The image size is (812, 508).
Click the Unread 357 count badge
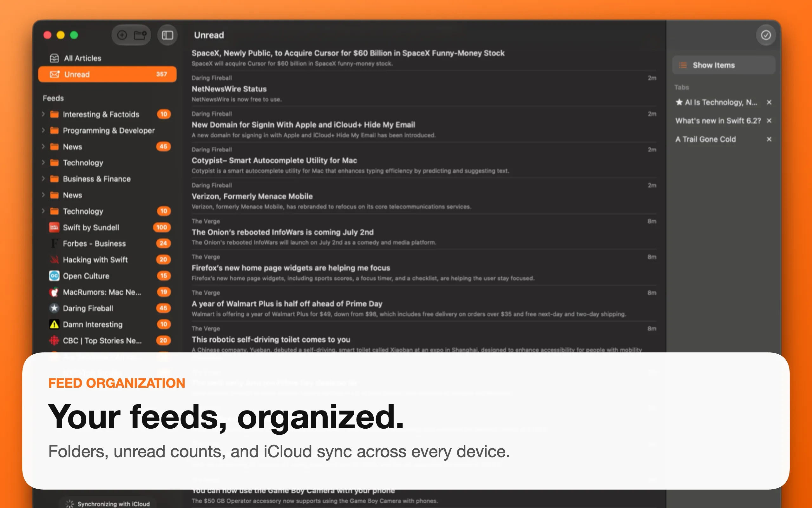point(161,74)
